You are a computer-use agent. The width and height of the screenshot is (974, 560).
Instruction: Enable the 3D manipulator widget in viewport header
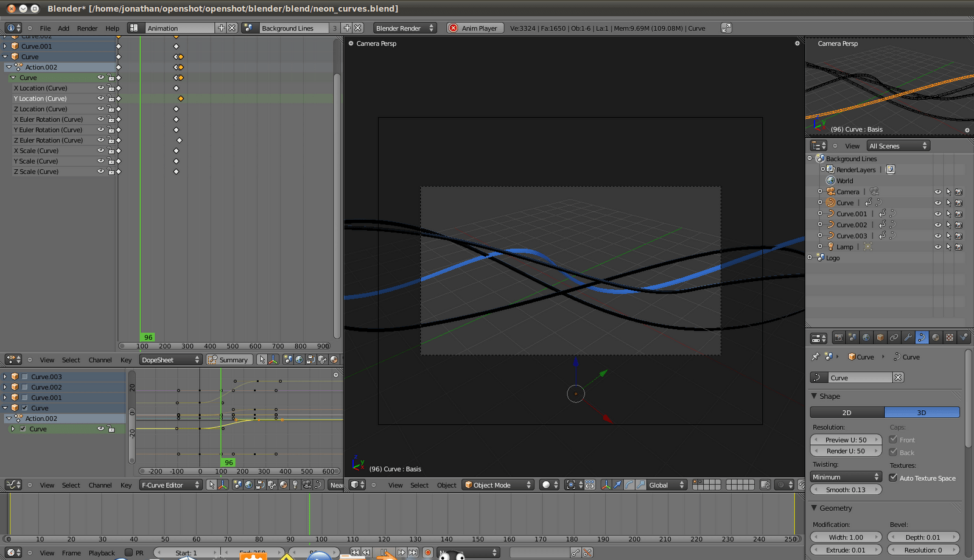[606, 485]
